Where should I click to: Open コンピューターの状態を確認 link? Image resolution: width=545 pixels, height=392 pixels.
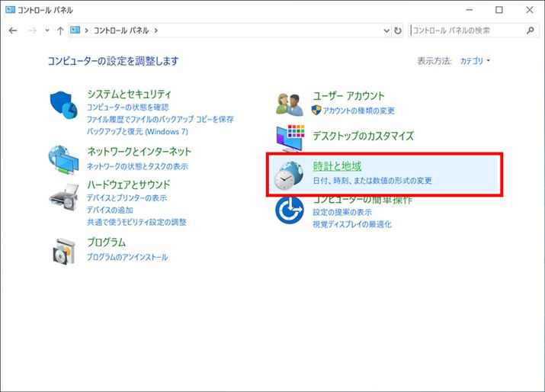pyautogui.click(x=127, y=107)
